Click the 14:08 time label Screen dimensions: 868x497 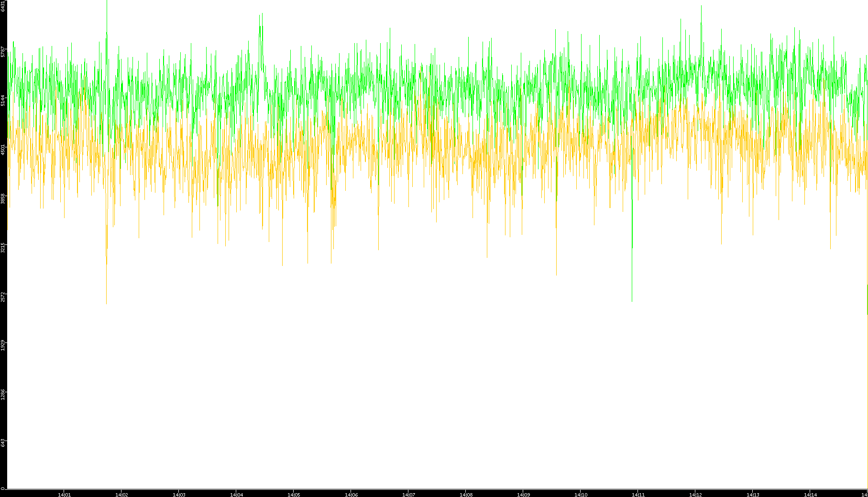[x=466, y=494]
